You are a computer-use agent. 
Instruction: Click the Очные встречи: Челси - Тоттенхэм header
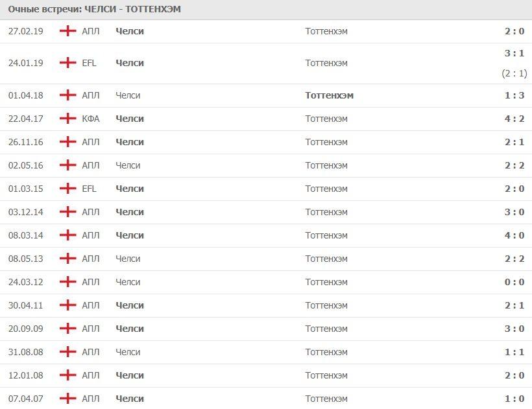(95, 10)
